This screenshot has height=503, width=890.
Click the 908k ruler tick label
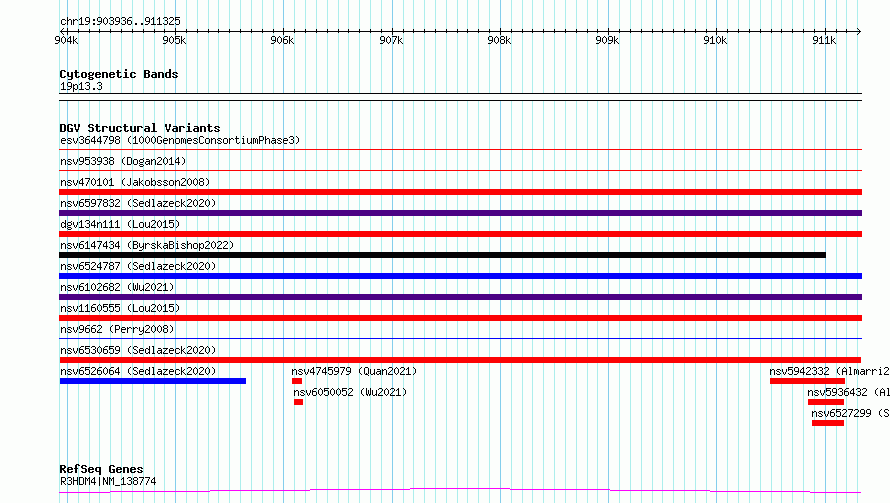(499, 40)
